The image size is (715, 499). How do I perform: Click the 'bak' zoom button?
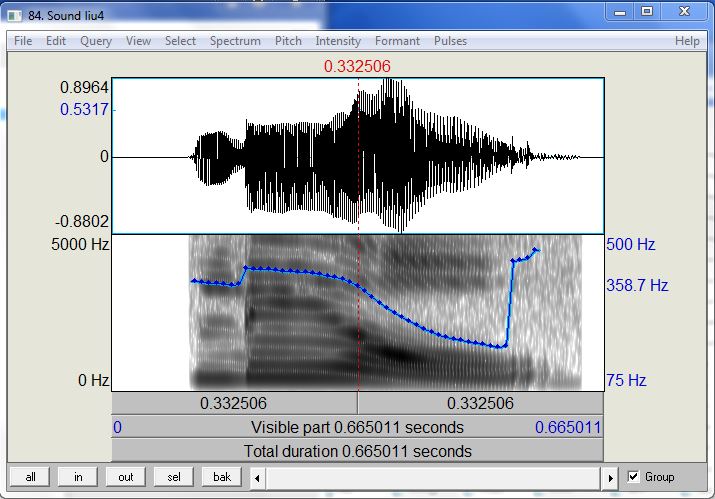pyautogui.click(x=222, y=477)
